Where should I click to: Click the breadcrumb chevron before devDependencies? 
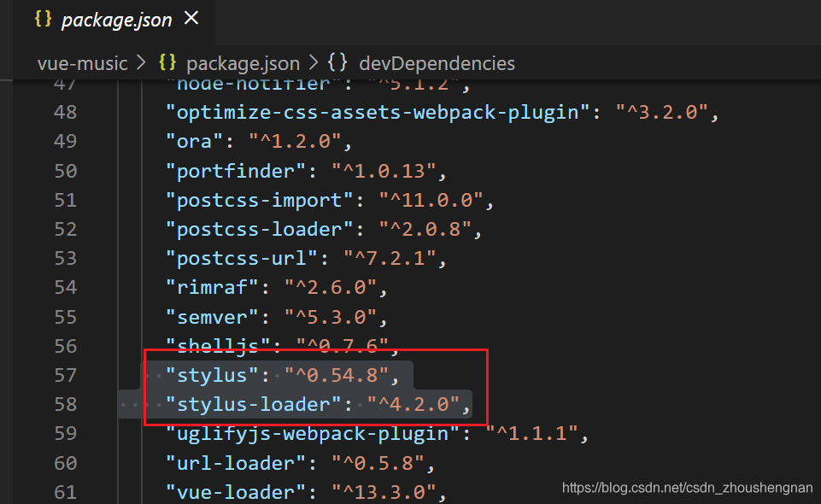click(x=314, y=63)
